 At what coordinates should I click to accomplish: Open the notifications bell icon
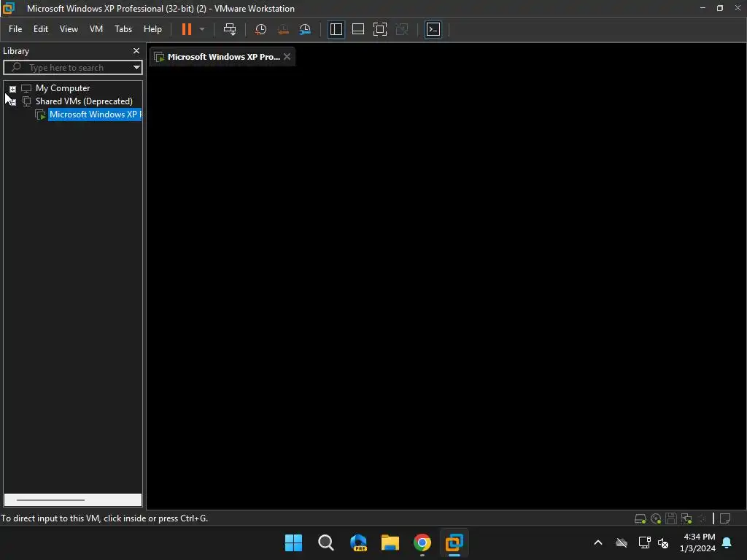[727, 542]
